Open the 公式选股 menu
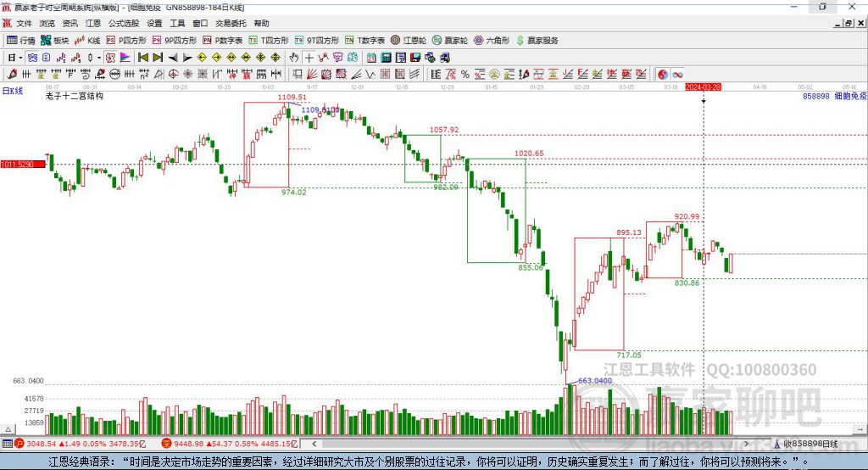868x470 pixels. click(x=124, y=23)
